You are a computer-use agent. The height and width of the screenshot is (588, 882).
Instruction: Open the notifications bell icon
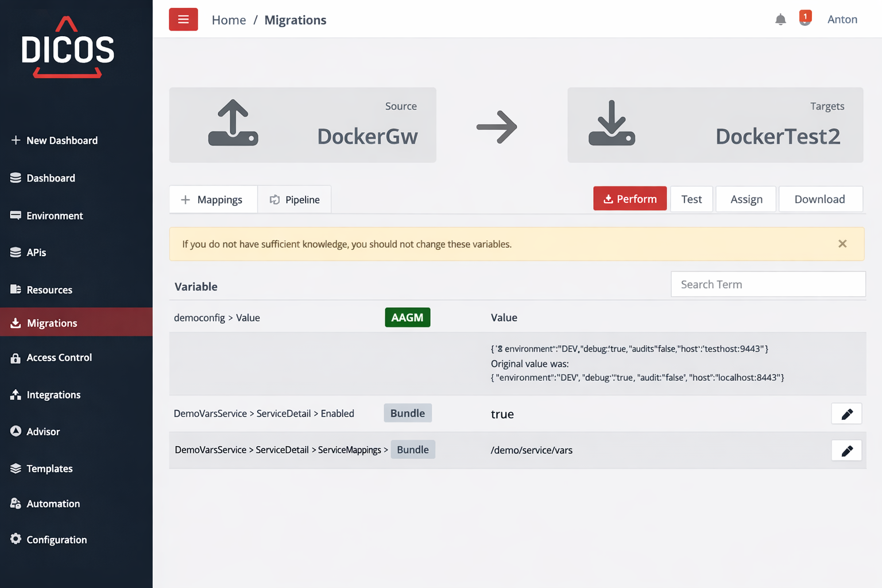780,20
